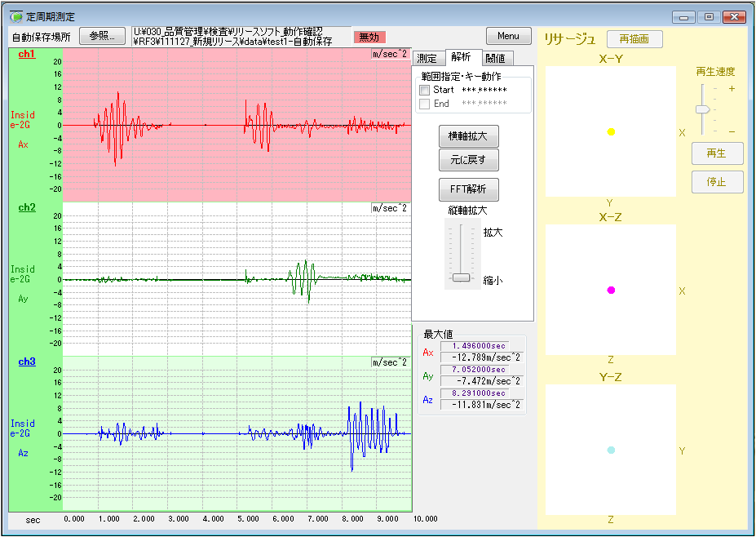Maximize the 定周期測定 window
Image resolution: width=756 pixels, height=537 pixels.
click(x=709, y=17)
